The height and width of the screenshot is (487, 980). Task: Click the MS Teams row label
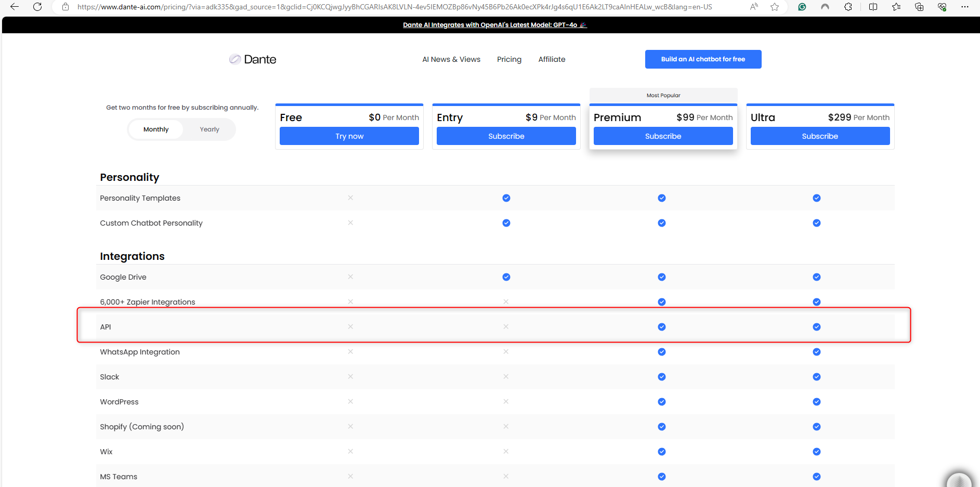pos(119,477)
